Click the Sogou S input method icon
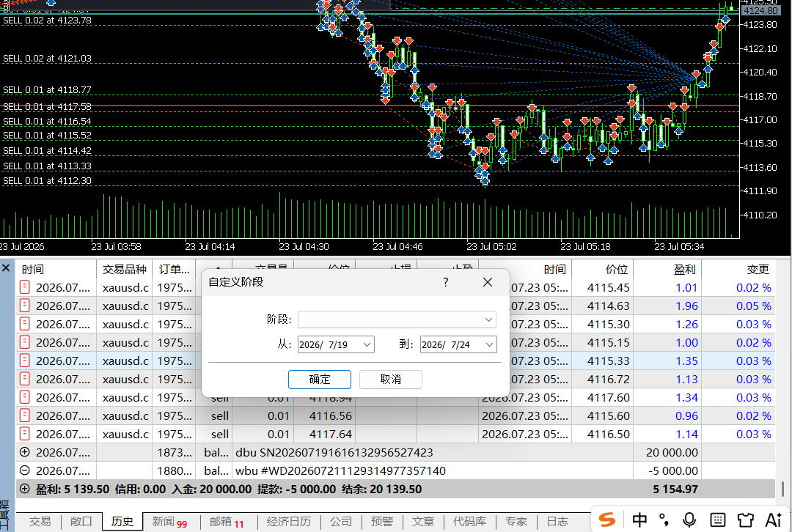The height and width of the screenshot is (532, 792). (x=607, y=520)
